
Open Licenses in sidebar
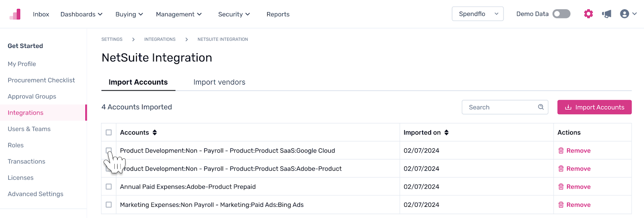pos(21,178)
